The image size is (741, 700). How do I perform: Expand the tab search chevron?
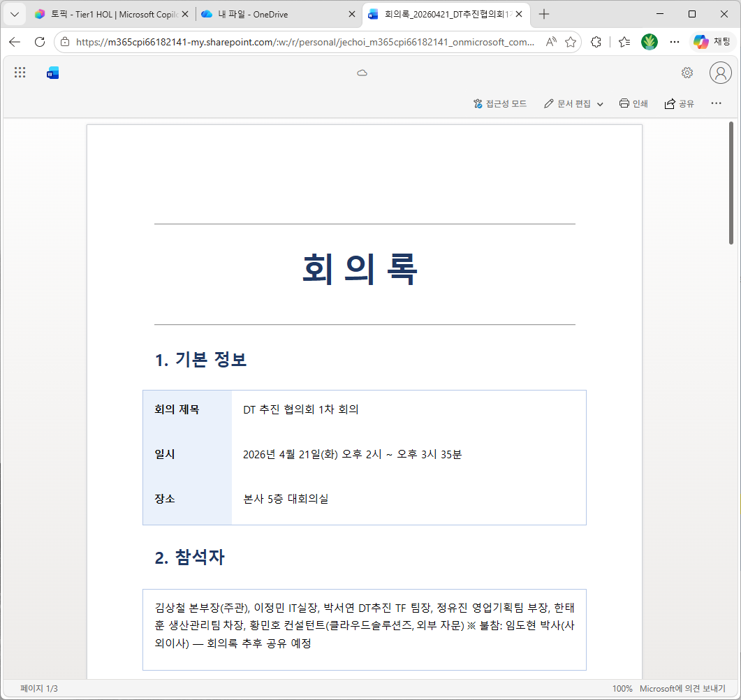15,14
